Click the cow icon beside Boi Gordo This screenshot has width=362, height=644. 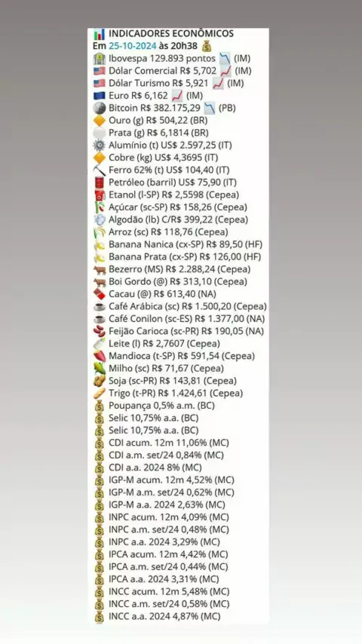click(x=99, y=282)
